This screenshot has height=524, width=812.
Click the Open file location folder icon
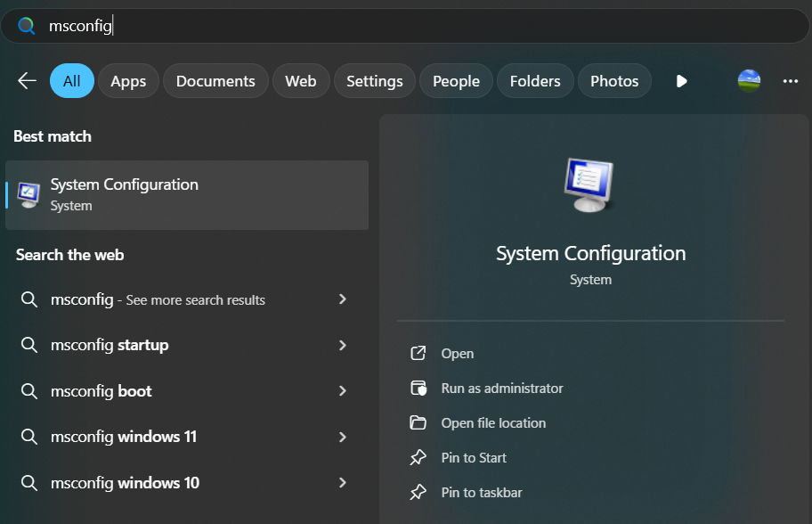(418, 423)
